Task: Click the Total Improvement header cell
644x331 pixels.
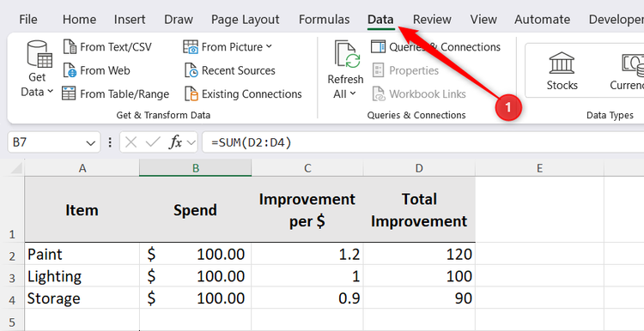Action: 419,209
